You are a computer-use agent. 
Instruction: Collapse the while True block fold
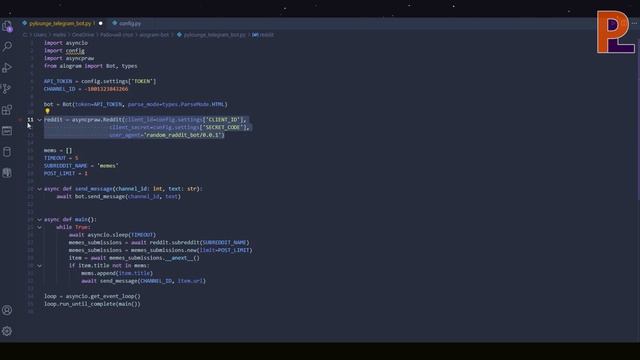pyautogui.click(x=40, y=227)
